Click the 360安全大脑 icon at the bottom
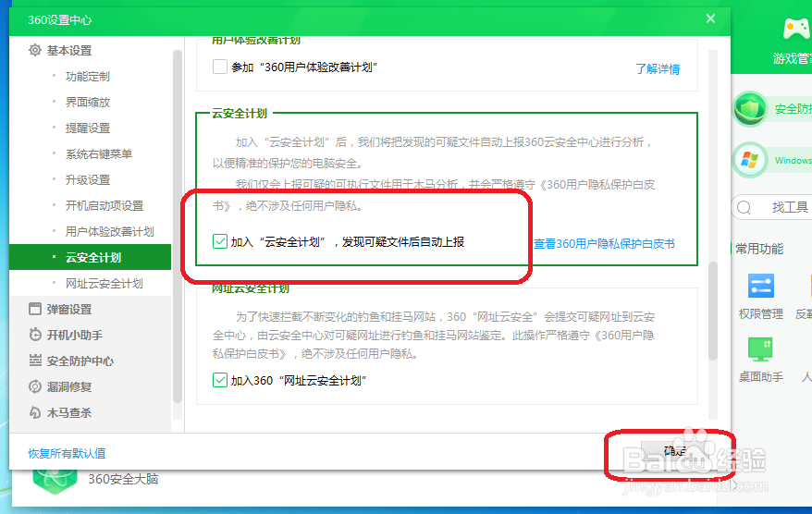 [x=55, y=481]
